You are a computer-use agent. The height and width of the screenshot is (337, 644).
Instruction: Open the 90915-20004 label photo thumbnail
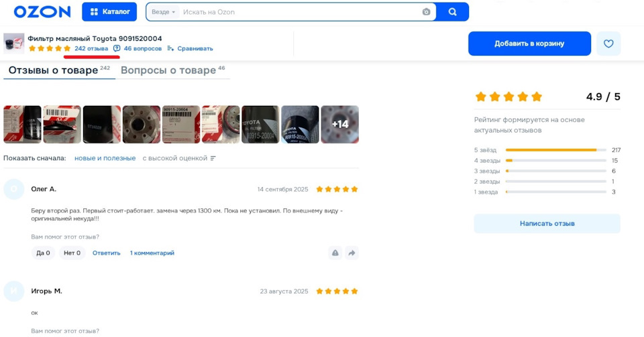[x=181, y=124]
